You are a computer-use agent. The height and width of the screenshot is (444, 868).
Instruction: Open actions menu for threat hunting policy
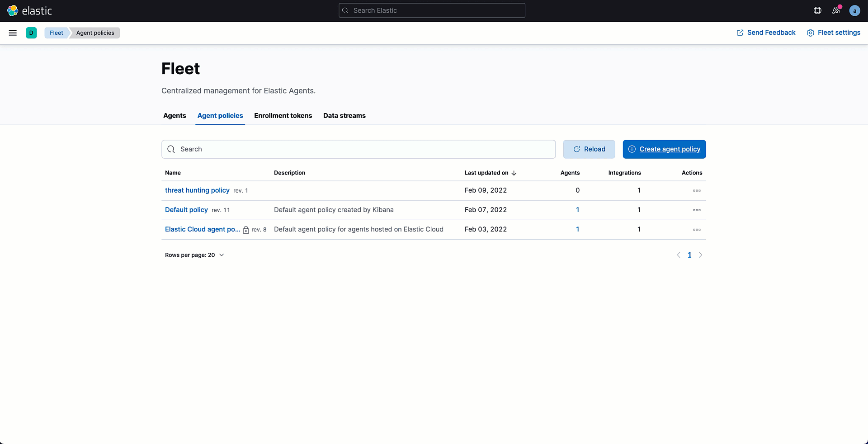point(697,190)
